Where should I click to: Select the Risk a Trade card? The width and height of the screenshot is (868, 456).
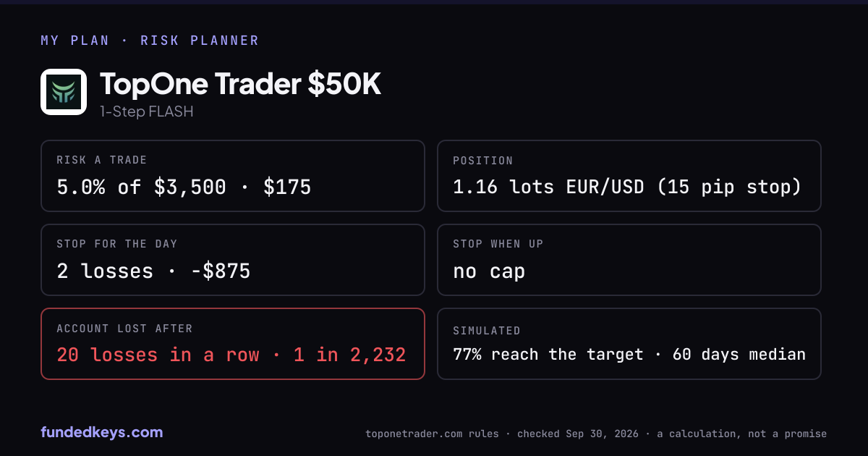pos(233,176)
